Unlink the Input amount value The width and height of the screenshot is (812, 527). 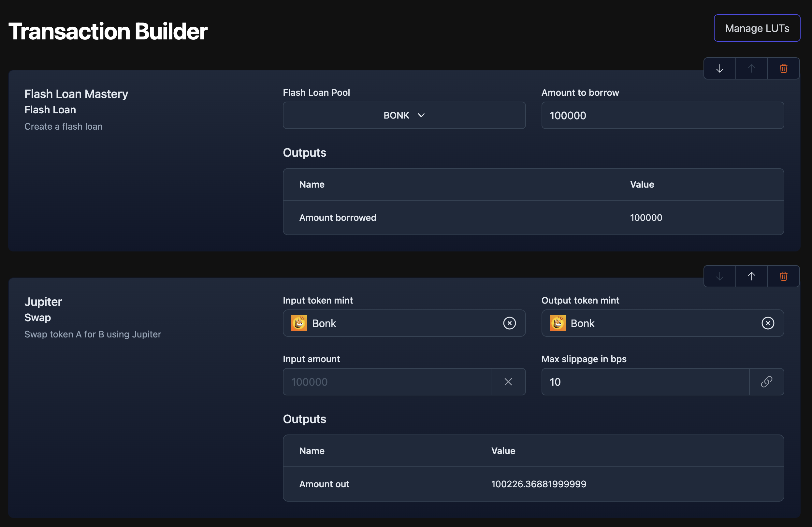click(508, 382)
